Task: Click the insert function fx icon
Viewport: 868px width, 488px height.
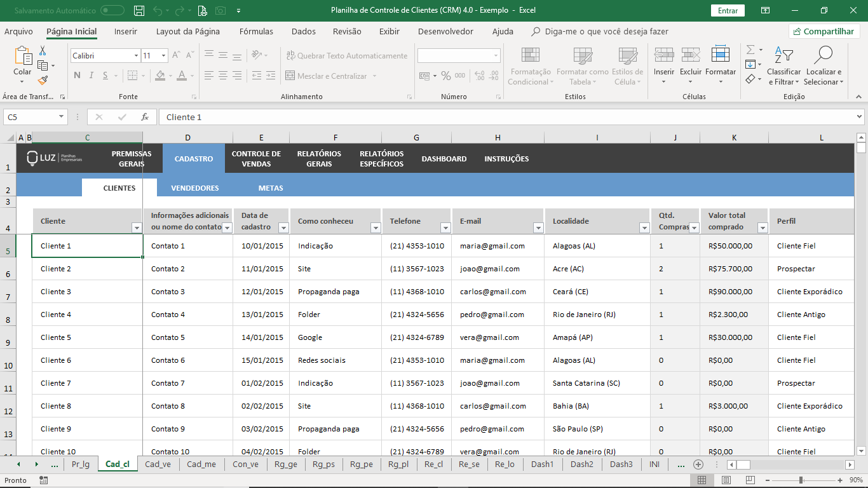Action: click(x=145, y=117)
